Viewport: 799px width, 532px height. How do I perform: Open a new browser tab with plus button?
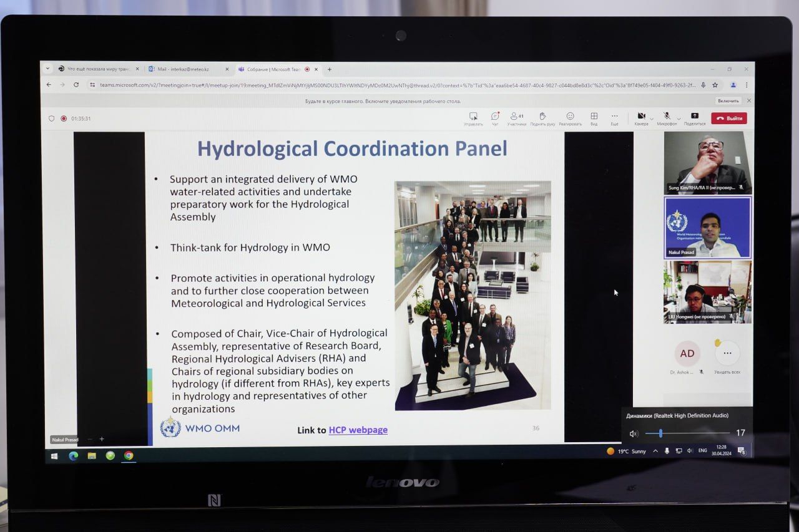pos(330,69)
